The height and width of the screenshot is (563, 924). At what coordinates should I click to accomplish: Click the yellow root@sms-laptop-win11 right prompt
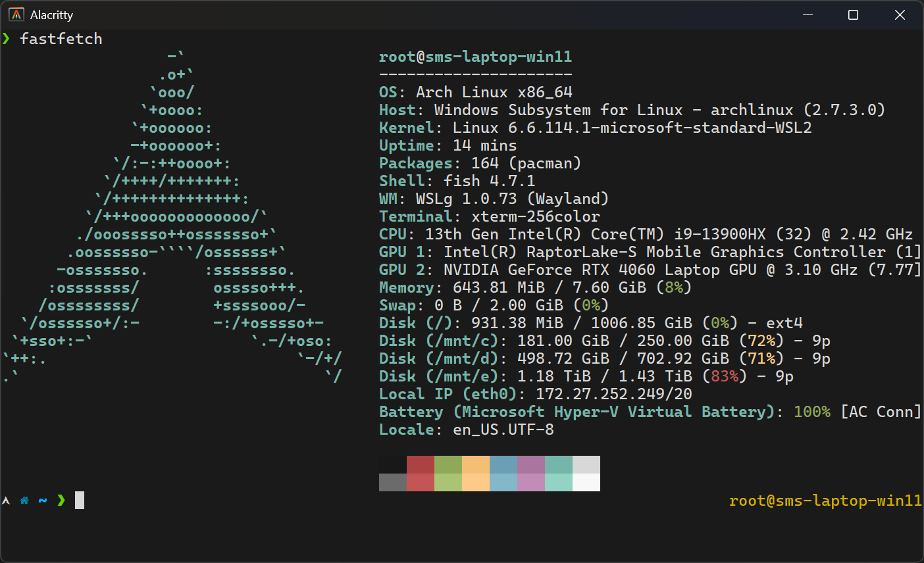point(826,501)
